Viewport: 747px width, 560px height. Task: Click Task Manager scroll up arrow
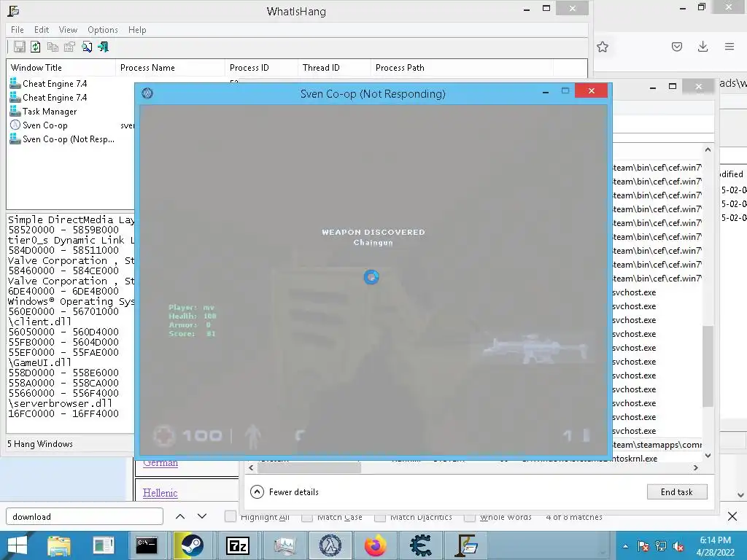coord(708,150)
